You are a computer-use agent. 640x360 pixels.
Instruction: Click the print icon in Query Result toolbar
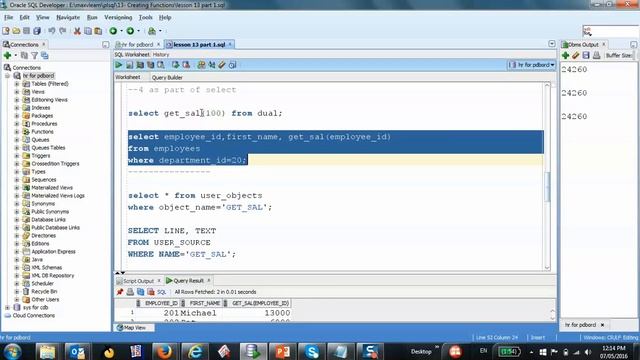[x=130, y=292]
